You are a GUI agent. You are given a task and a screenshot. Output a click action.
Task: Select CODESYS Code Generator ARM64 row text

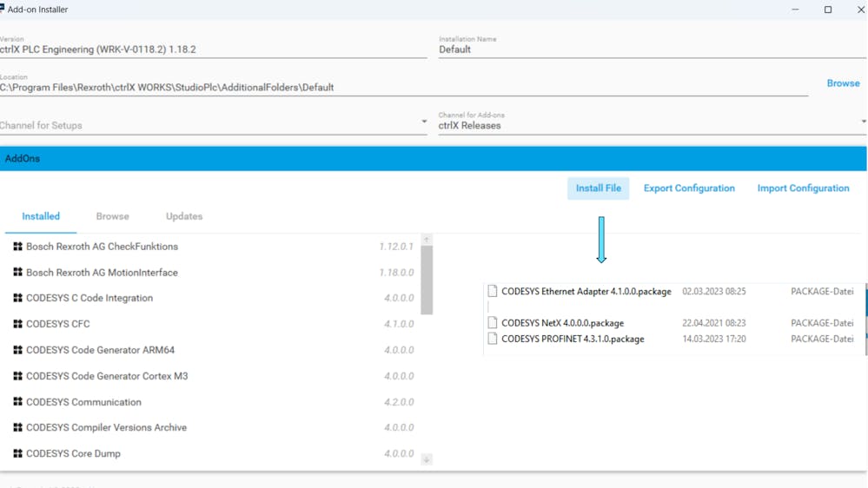[x=100, y=350]
